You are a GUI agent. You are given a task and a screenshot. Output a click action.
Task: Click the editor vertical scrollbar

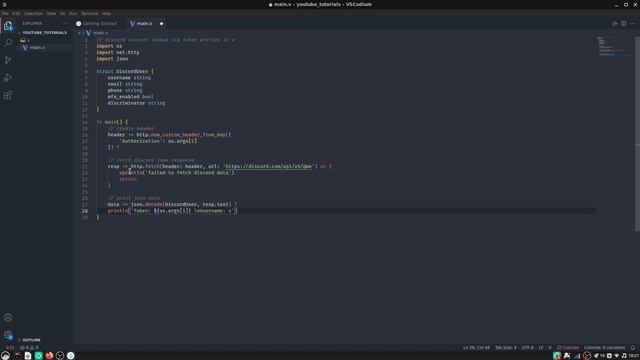pos(638,135)
